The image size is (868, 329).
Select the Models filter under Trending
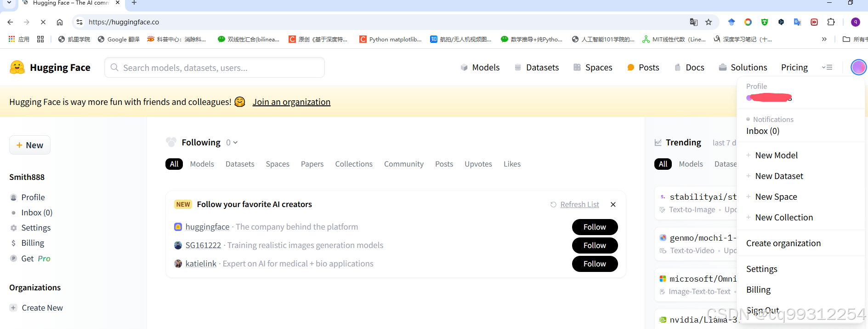(691, 164)
